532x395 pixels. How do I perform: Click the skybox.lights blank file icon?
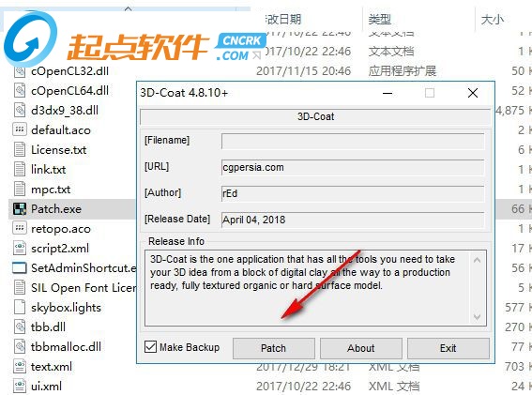[x=20, y=307]
